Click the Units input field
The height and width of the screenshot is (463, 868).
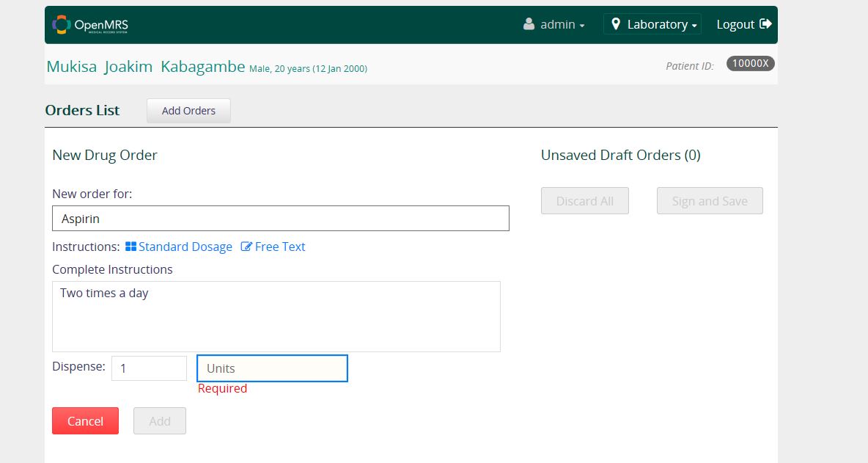tap(273, 368)
